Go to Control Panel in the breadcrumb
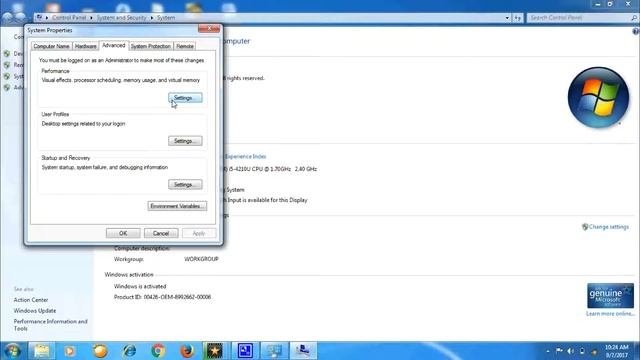 [69, 18]
